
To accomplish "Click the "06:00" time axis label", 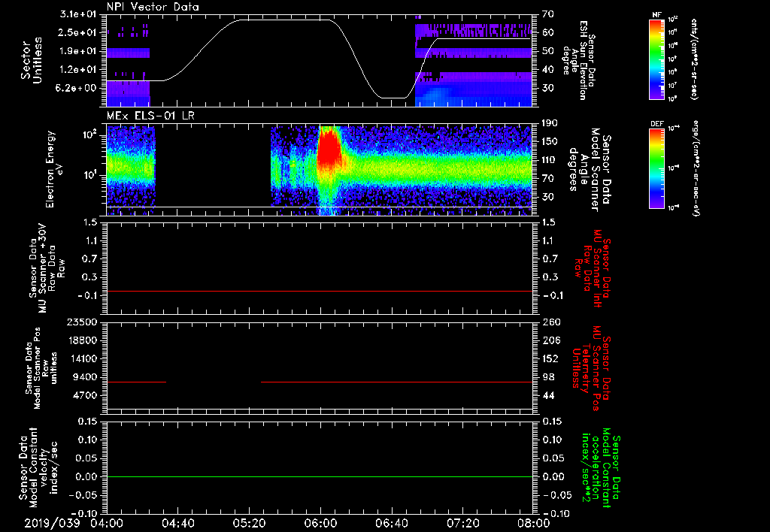I will (x=320, y=523).
